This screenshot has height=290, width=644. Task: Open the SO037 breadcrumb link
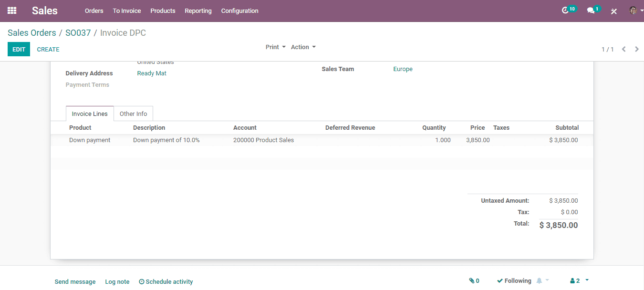(78, 33)
